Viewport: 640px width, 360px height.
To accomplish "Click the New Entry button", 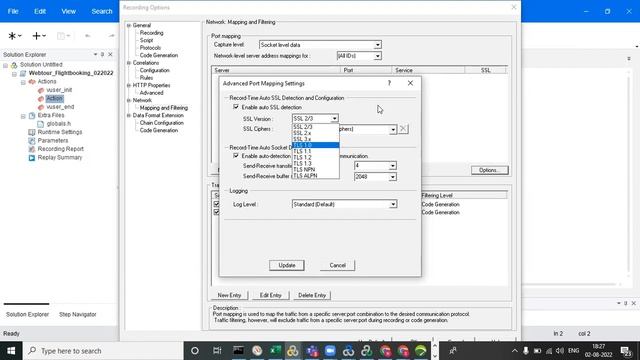I will (229, 295).
